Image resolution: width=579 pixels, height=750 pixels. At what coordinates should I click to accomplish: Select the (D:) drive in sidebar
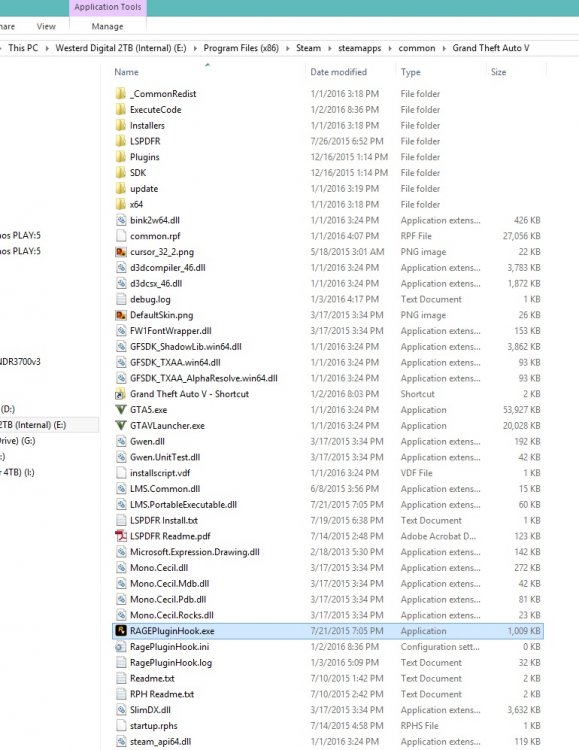pos(8,409)
